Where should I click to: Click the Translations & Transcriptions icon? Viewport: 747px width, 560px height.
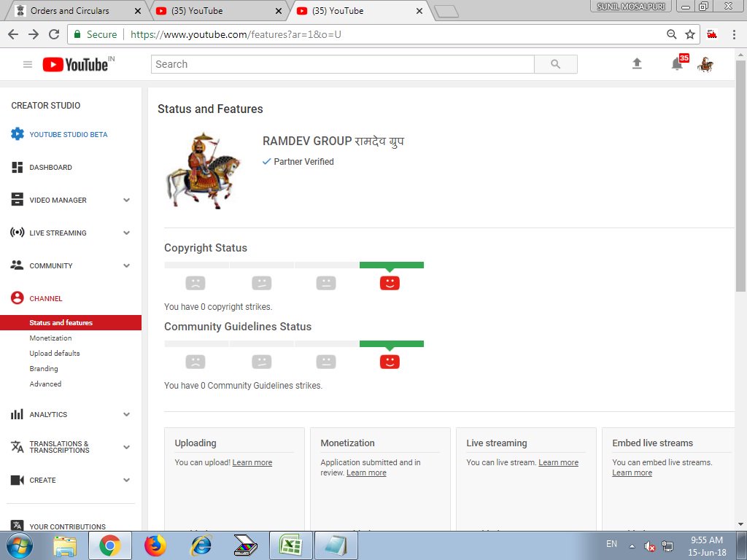pyautogui.click(x=18, y=447)
